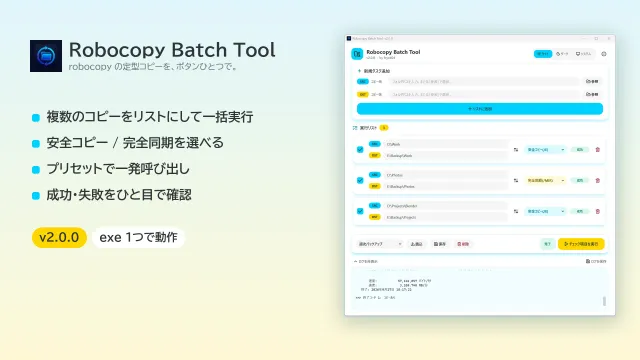Browse for the destination folder
The height and width of the screenshot is (360, 640).
coord(592,94)
